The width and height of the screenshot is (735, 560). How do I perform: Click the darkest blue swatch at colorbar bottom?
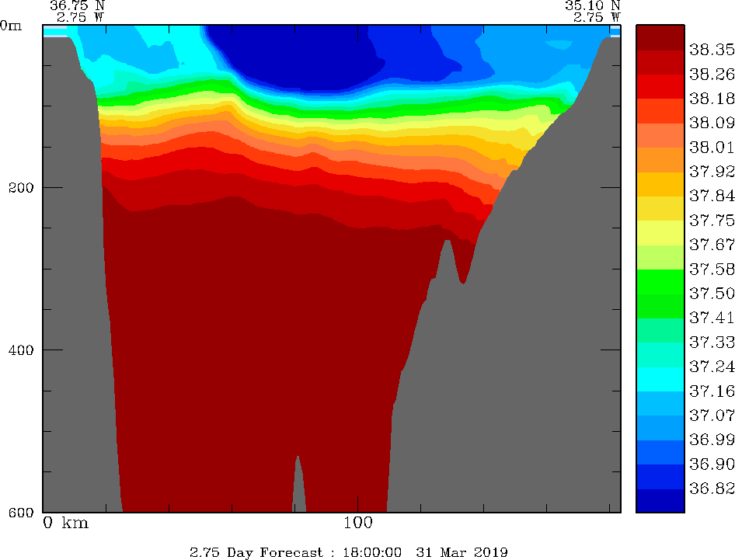pos(660,501)
